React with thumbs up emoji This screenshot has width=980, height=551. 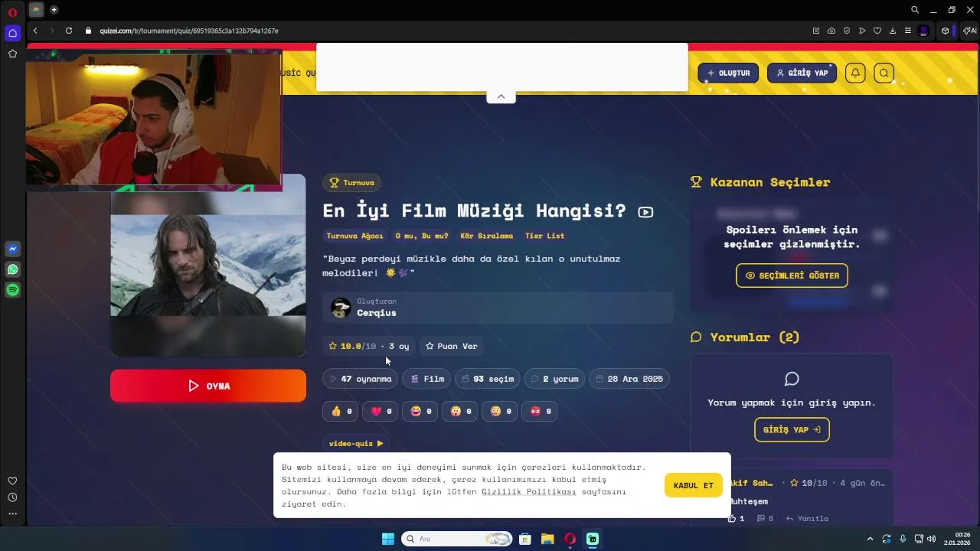[340, 411]
